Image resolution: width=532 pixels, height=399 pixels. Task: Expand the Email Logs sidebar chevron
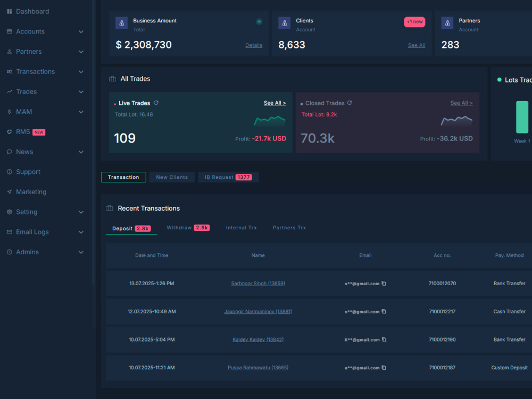click(81, 232)
